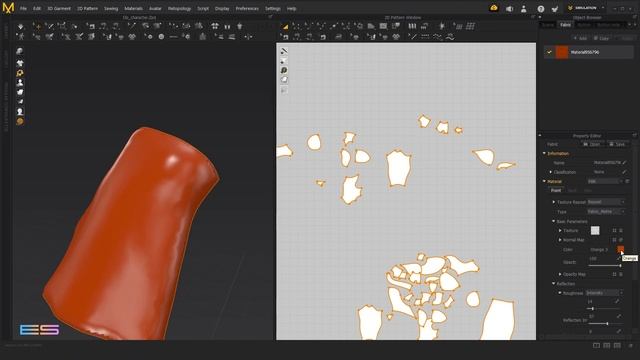The width and height of the screenshot is (640, 360).
Task: Click the orange Color swatch
Action: (x=620, y=249)
